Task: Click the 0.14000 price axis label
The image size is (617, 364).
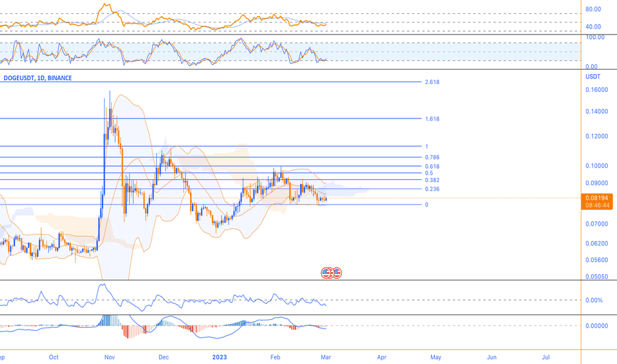Action: click(596, 112)
